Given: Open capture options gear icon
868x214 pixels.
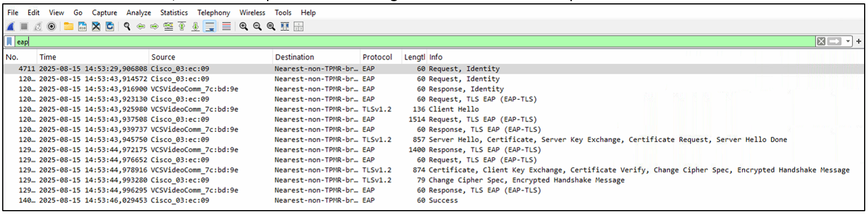Looking at the screenshot, I should pos(51,27).
